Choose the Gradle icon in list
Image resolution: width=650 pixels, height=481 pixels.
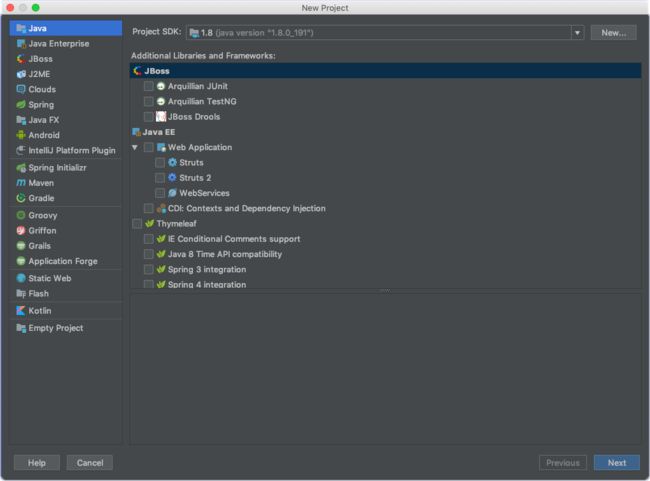click(21, 198)
